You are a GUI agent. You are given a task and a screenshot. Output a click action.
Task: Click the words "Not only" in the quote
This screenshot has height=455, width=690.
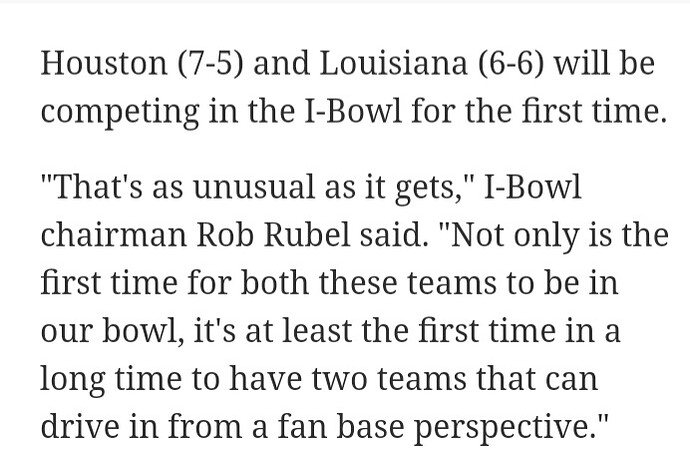(514, 236)
